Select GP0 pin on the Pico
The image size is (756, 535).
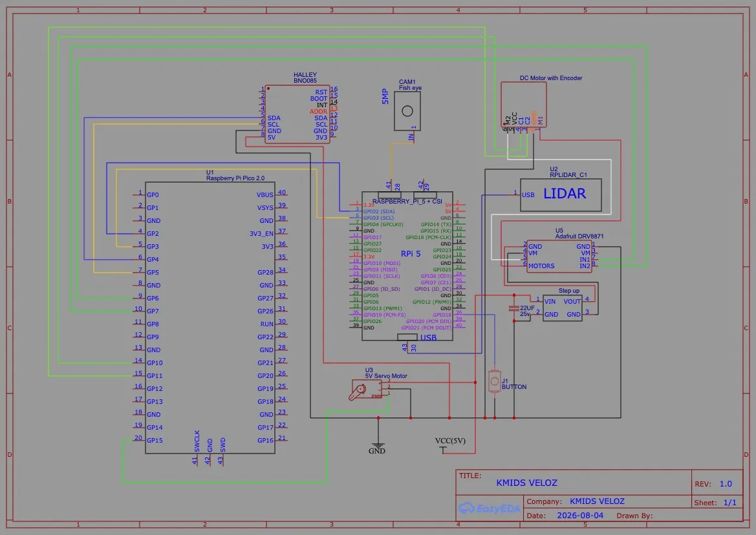(x=153, y=195)
